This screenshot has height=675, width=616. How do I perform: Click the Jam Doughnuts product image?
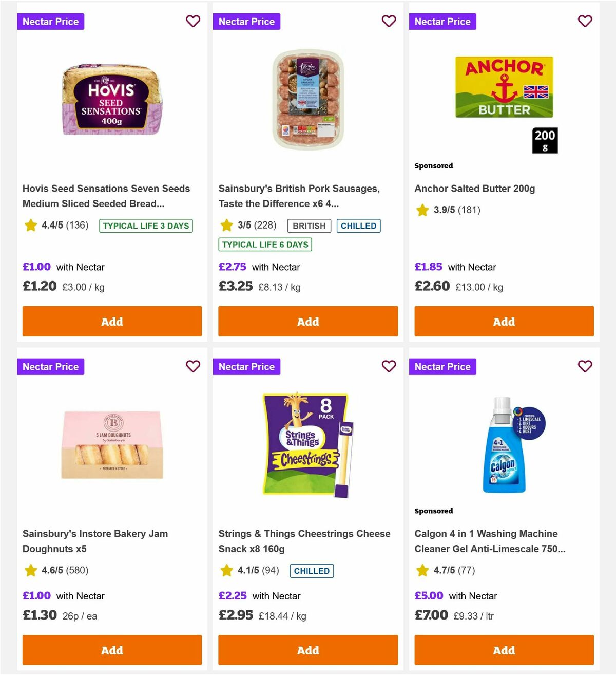111,443
